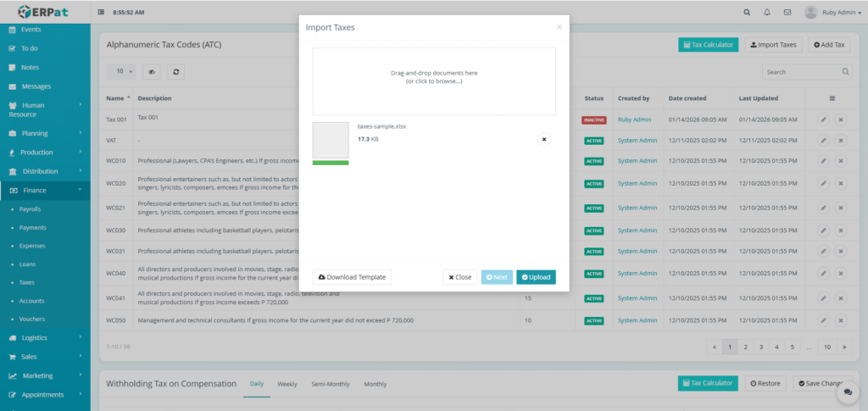Click the table Search input field

pos(802,72)
